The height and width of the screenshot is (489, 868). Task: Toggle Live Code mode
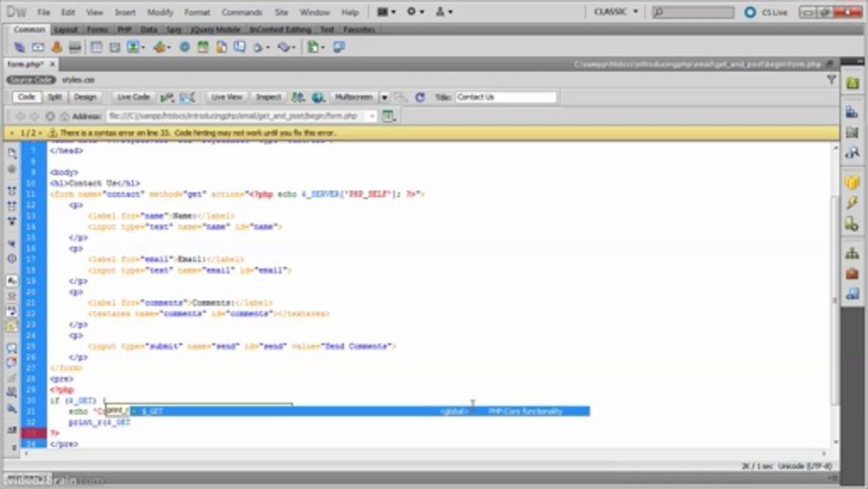point(133,97)
